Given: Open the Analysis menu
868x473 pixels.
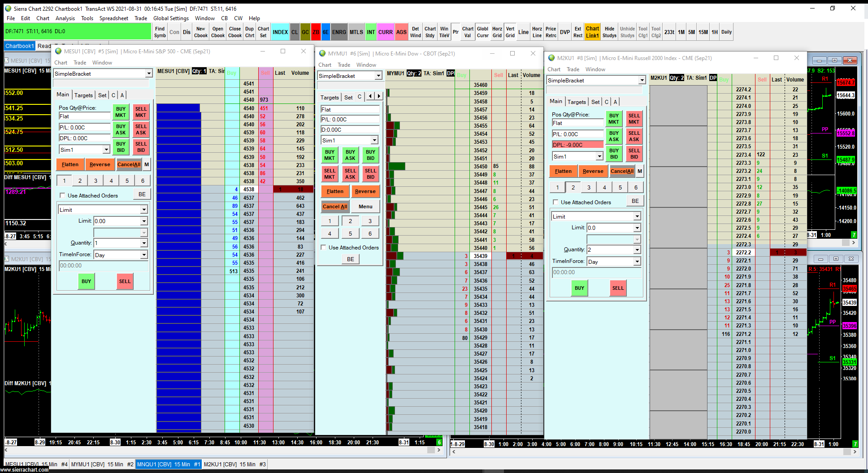Looking at the screenshot, I should pos(65,18).
